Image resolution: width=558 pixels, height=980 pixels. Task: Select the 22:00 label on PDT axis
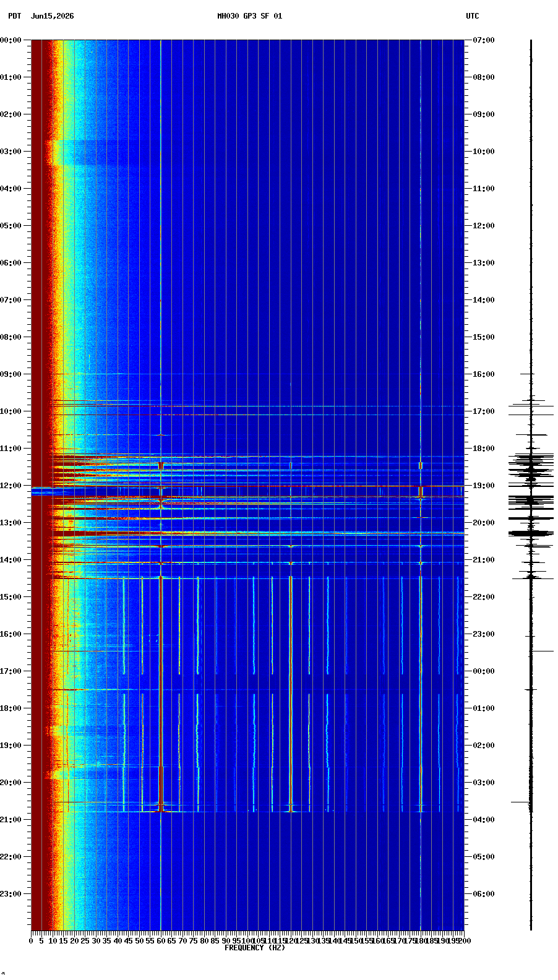click(x=11, y=857)
